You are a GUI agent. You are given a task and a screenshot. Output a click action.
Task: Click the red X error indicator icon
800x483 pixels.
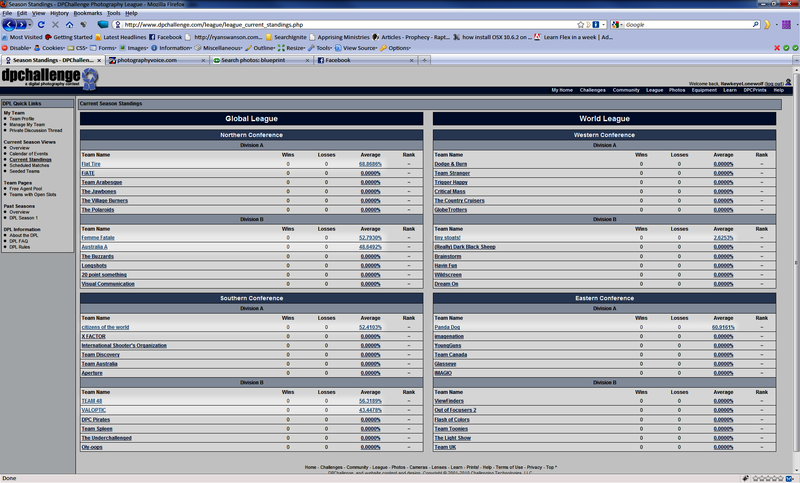pyautogui.click(x=777, y=48)
